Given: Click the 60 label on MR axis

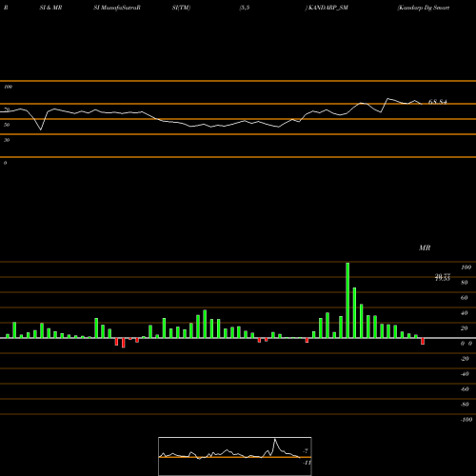Looking at the screenshot, I should click(x=465, y=298).
